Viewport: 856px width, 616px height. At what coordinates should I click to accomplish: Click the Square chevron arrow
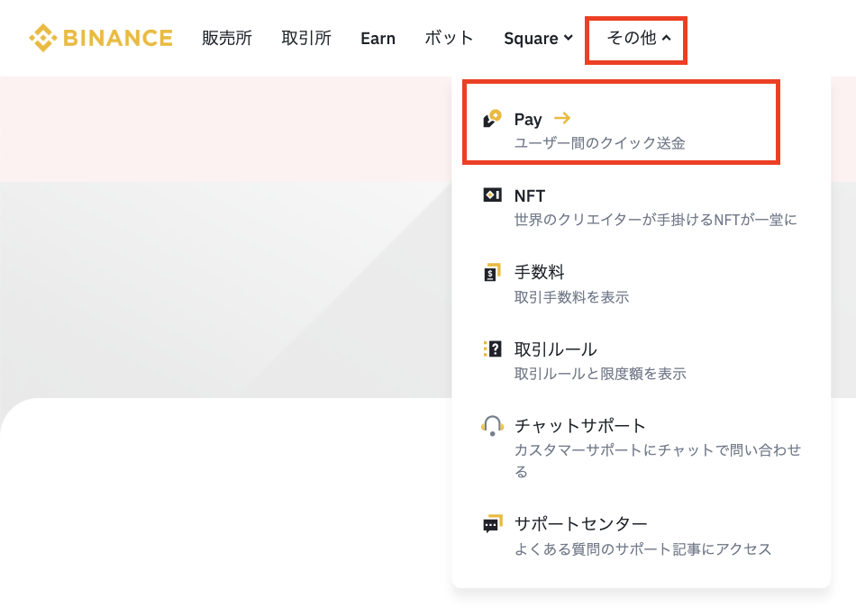(x=568, y=38)
